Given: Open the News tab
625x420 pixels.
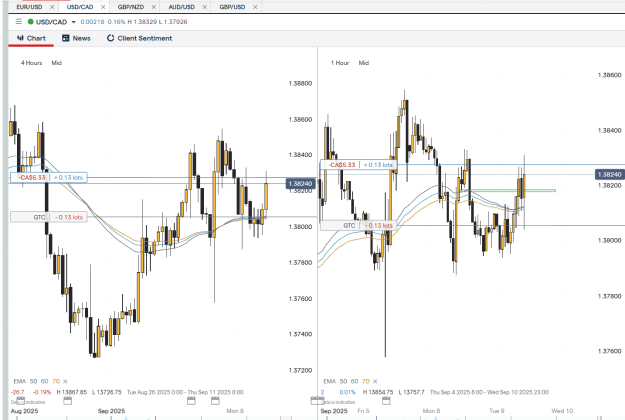Looking at the screenshot, I should click(76, 38).
